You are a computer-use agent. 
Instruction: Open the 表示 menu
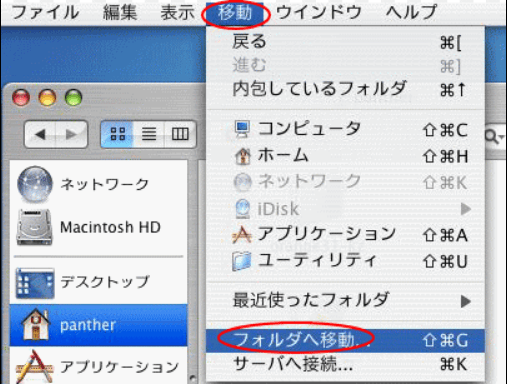coord(177,13)
